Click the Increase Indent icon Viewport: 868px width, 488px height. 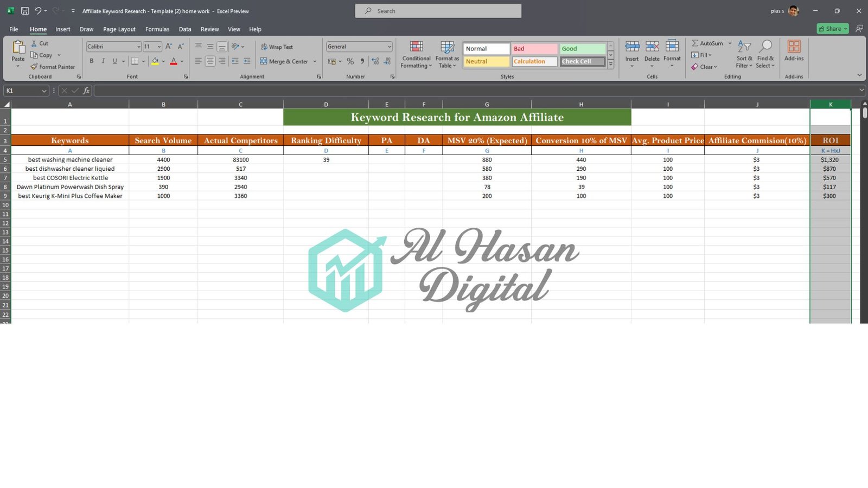pos(247,61)
